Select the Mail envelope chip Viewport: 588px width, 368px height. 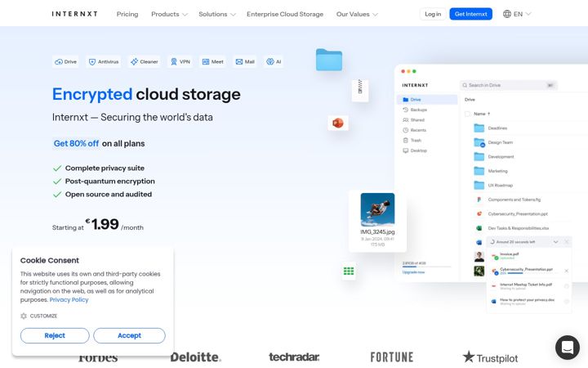tap(245, 61)
